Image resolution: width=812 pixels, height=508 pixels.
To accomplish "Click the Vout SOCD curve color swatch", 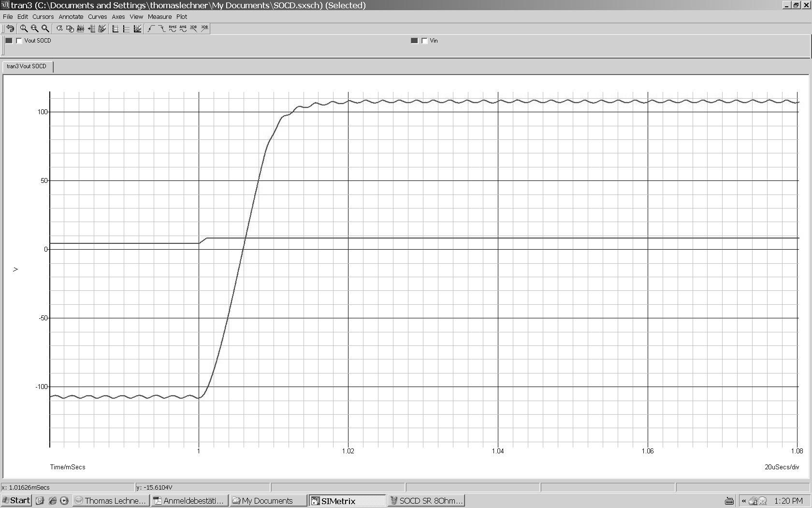I will coord(9,41).
